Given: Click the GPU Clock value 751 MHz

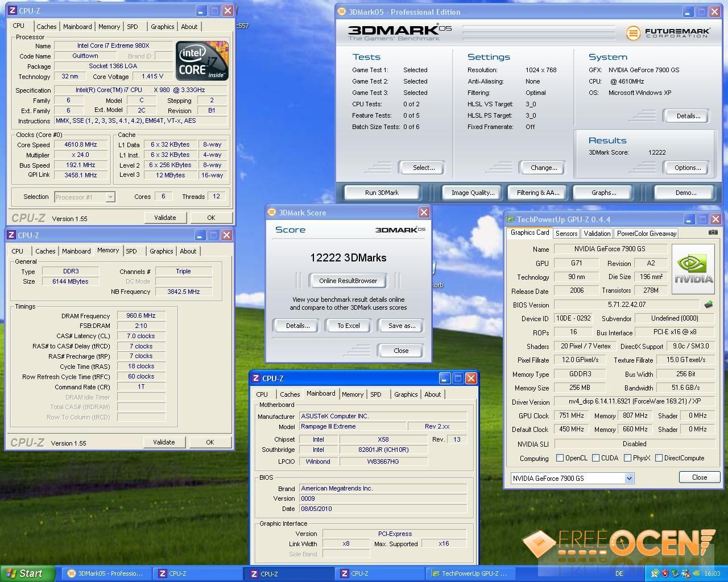Looking at the screenshot, I should [571, 415].
